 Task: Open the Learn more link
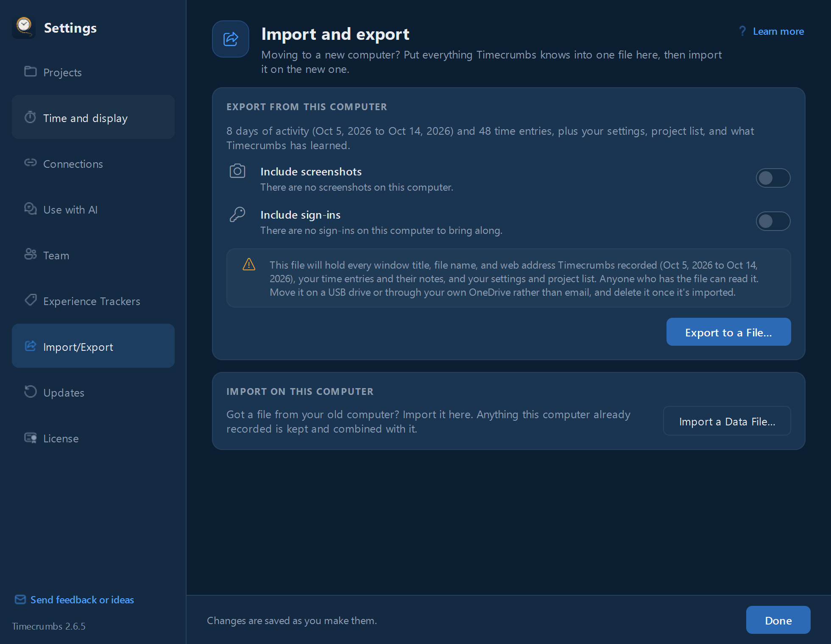pos(778,31)
